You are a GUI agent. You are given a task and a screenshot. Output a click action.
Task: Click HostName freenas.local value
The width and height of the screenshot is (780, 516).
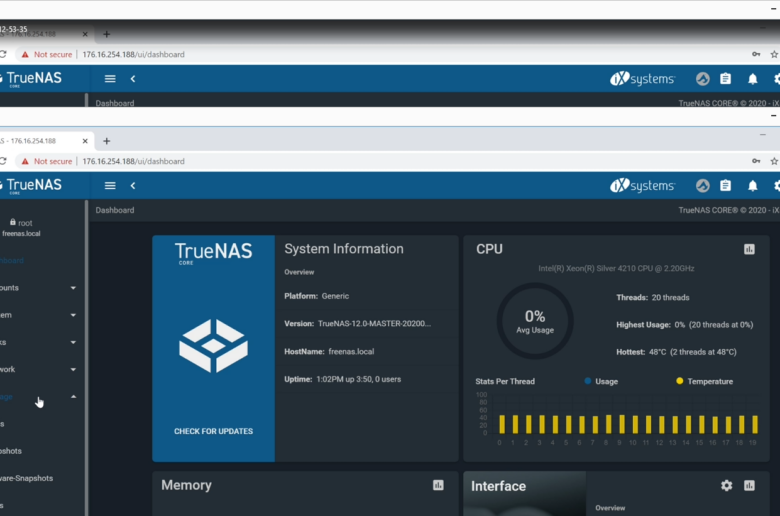pos(351,351)
